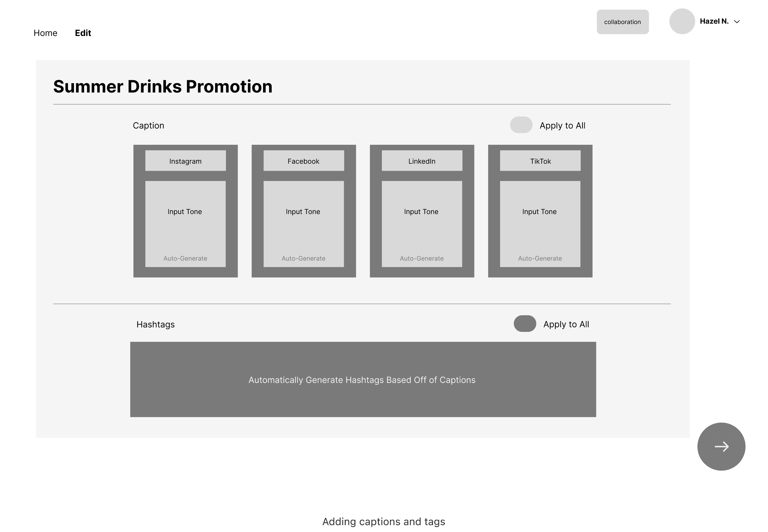Switch to the Edit tab
The width and height of the screenshot is (768, 532).
pyautogui.click(x=83, y=33)
